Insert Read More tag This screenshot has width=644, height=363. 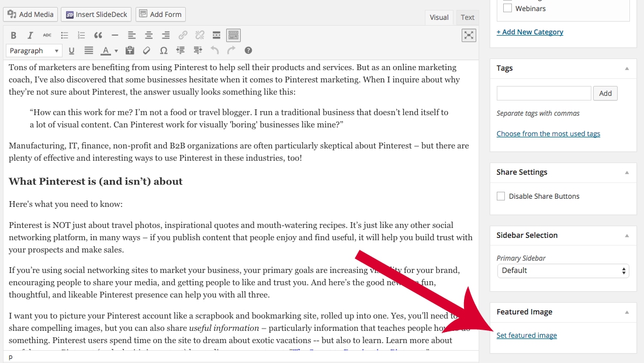pos(216,35)
